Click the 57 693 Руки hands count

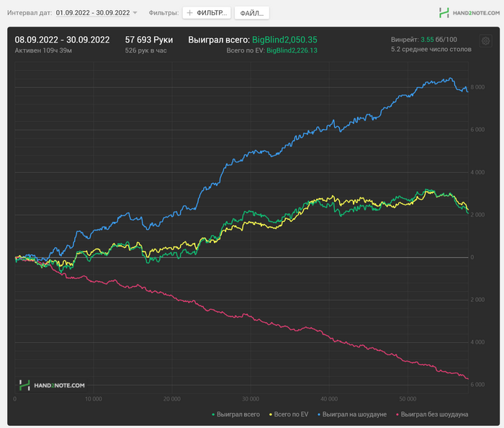149,40
